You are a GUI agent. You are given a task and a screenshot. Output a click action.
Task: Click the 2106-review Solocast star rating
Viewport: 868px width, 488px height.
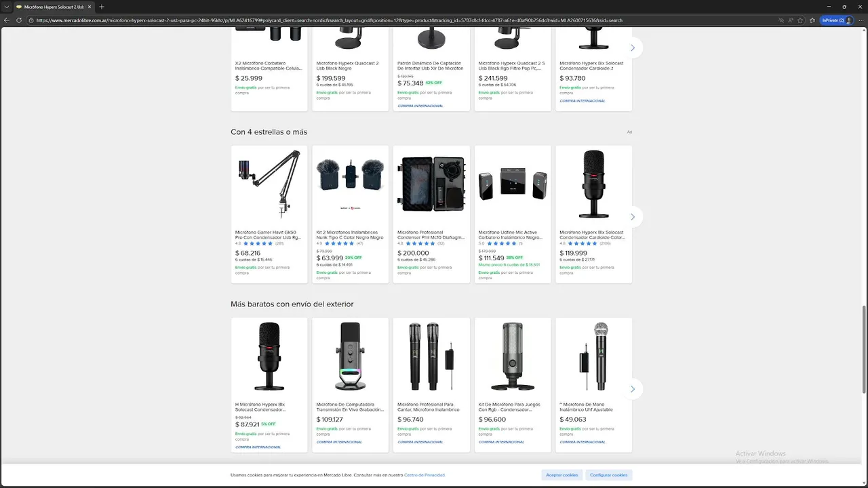(583, 243)
